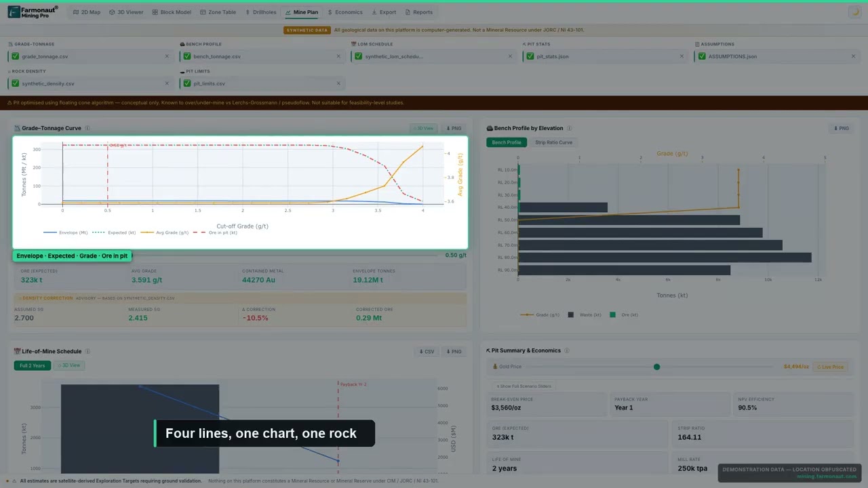The image size is (868, 488).
Task: Remove the ASSUMPTIONS.json file
Action: coord(854,56)
